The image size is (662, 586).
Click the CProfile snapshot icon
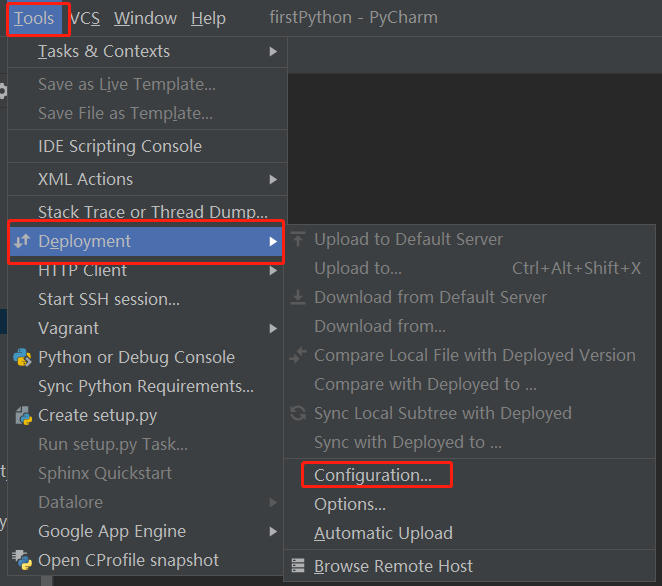click(22, 560)
